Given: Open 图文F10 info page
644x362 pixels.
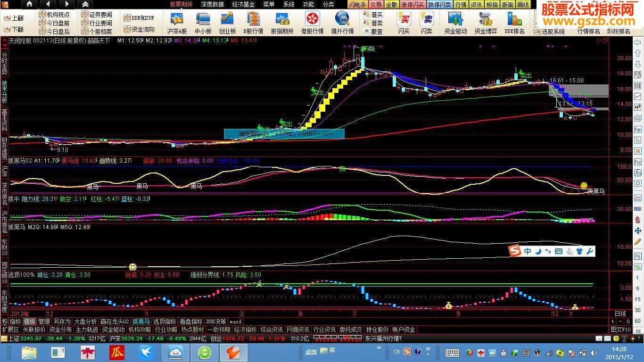Looking at the screenshot, I should [x=620, y=329].
